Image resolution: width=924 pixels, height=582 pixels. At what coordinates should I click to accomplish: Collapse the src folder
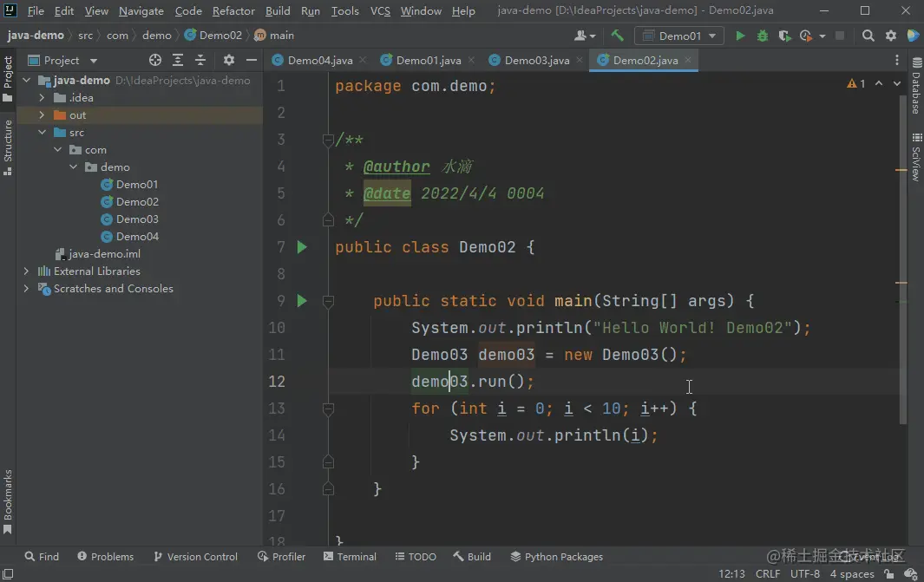pyautogui.click(x=42, y=133)
